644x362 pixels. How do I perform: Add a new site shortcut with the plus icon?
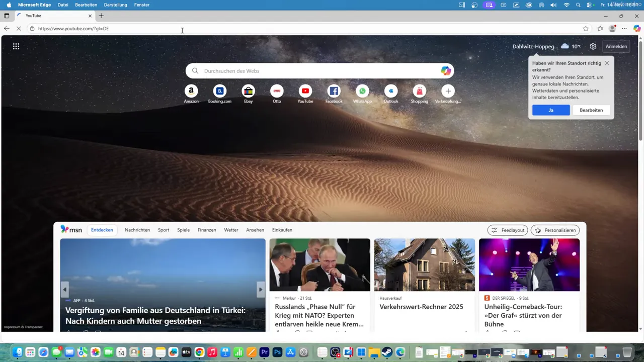pyautogui.click(x=448, y=91)
